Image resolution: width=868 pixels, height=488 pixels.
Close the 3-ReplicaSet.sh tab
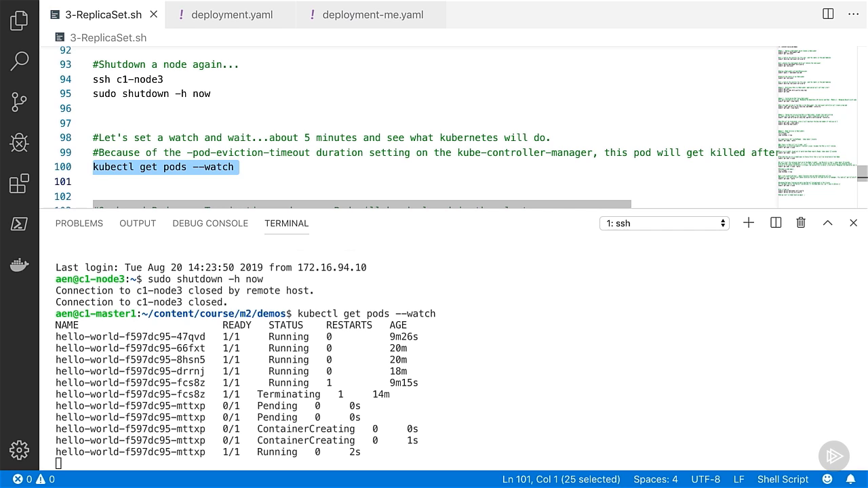[x=153, y=14]
